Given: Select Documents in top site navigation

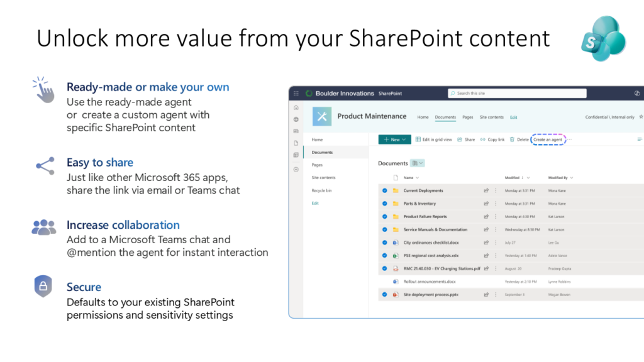Looking at the screenshot, I should [x=445, y=118].
